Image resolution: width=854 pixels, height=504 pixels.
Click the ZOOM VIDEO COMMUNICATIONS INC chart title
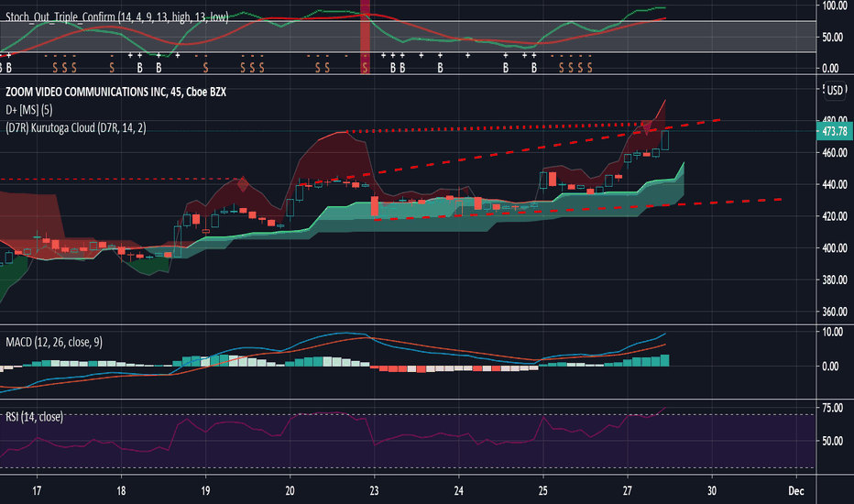pyautogui.click(x=115, y=92)
